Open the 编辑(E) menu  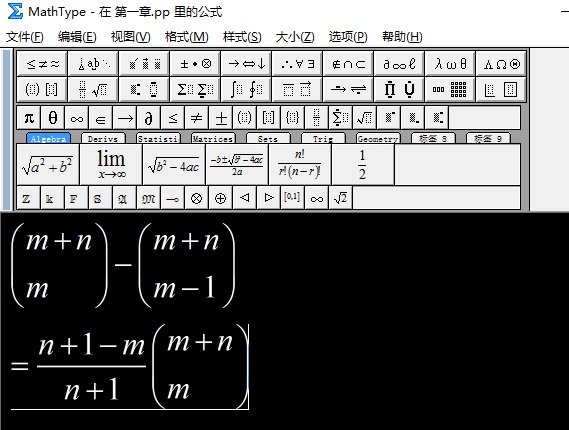(77, 37)
